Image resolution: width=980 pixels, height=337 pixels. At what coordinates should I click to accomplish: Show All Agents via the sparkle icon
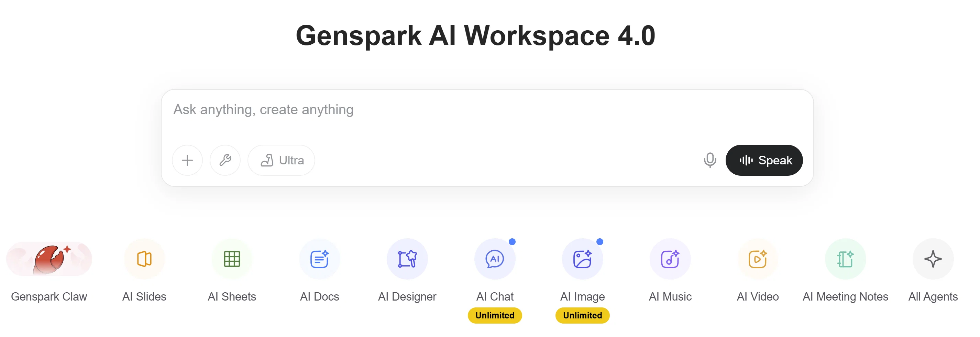(x=933, y=259)
